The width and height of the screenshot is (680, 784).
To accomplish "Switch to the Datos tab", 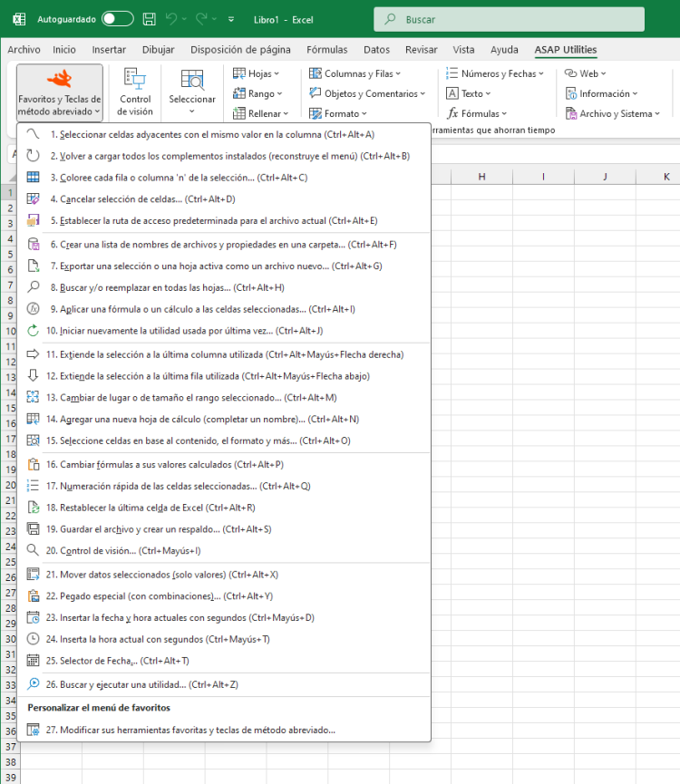I will pyautogui.click(x=376, y=50).
